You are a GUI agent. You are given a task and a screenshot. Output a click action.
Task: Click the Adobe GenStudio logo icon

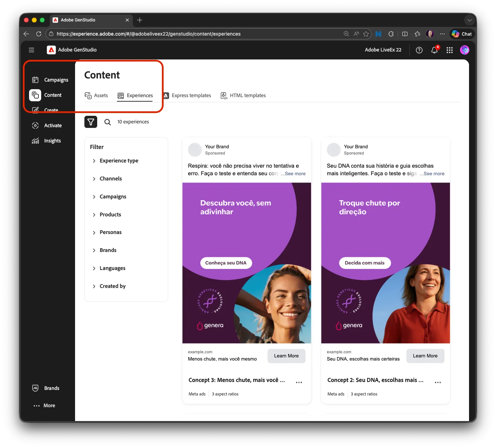coord(51,50)
